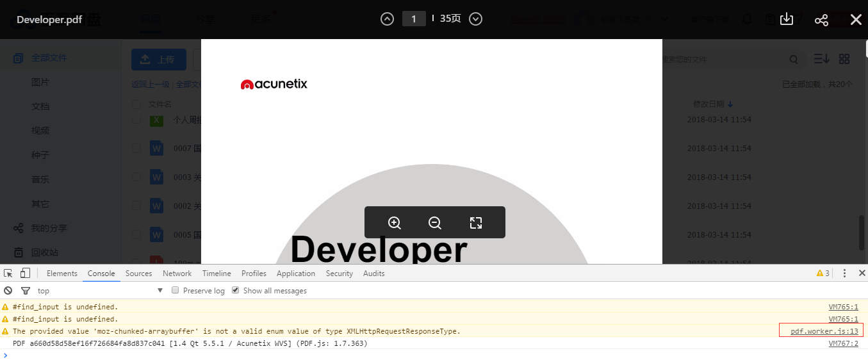Screen dimensions: 868x360
Task: Click the acunetix logo on page
Action: pos(274,84)
